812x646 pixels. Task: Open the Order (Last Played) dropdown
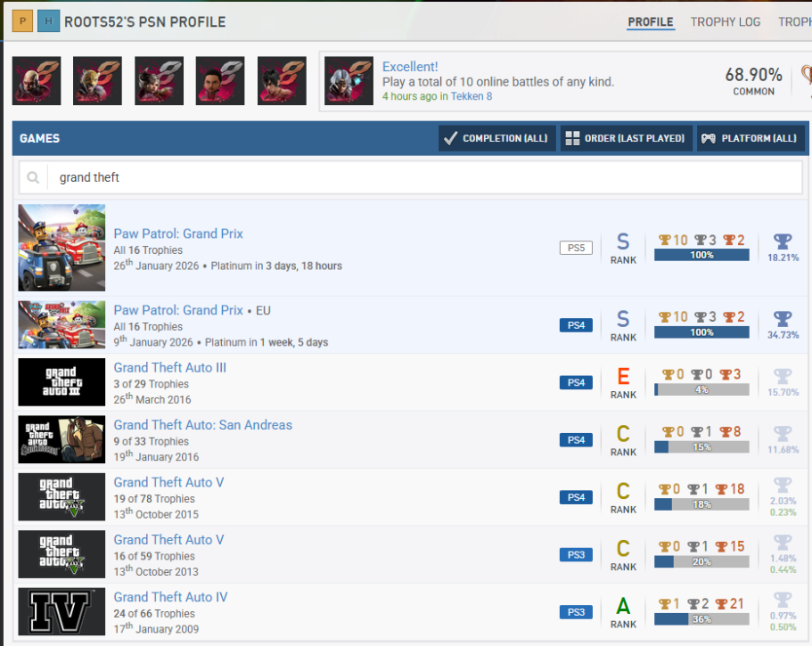625,138
